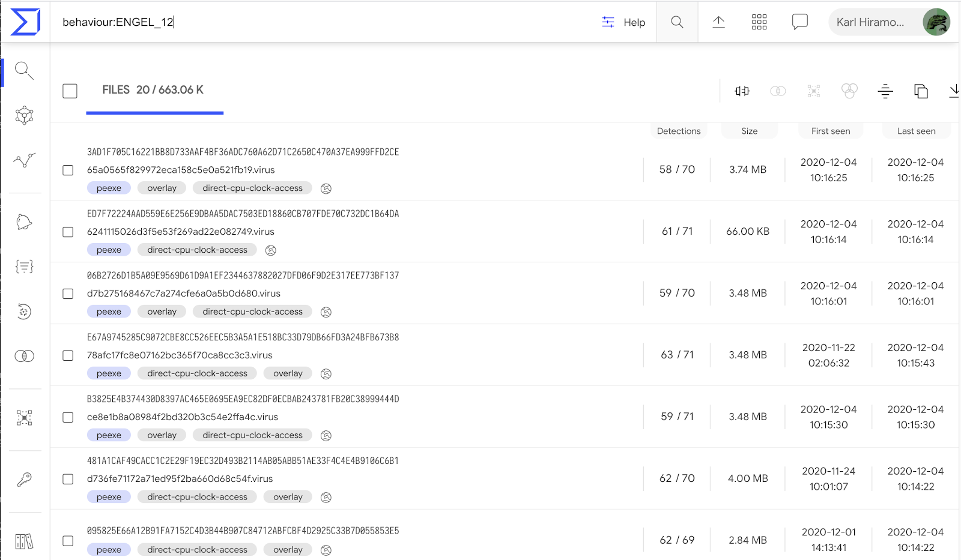The width and height of the screenshot is (961, 560).
Task: Open the comments speech bubble icon
Action: tap(799, 22)
